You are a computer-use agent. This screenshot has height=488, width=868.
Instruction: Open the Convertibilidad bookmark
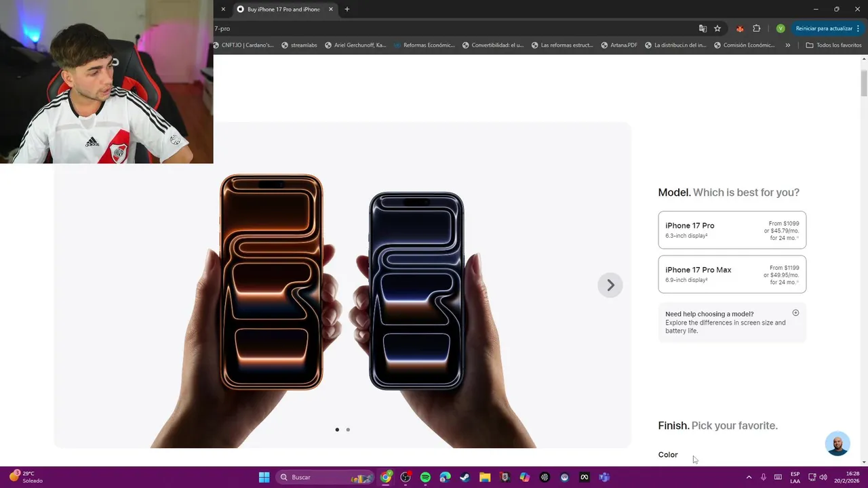493,45
